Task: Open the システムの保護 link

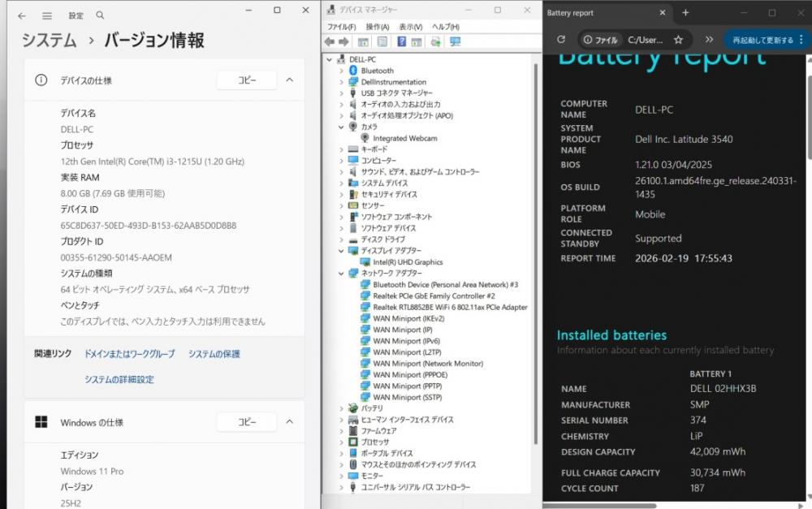Action: click(214, 354)
